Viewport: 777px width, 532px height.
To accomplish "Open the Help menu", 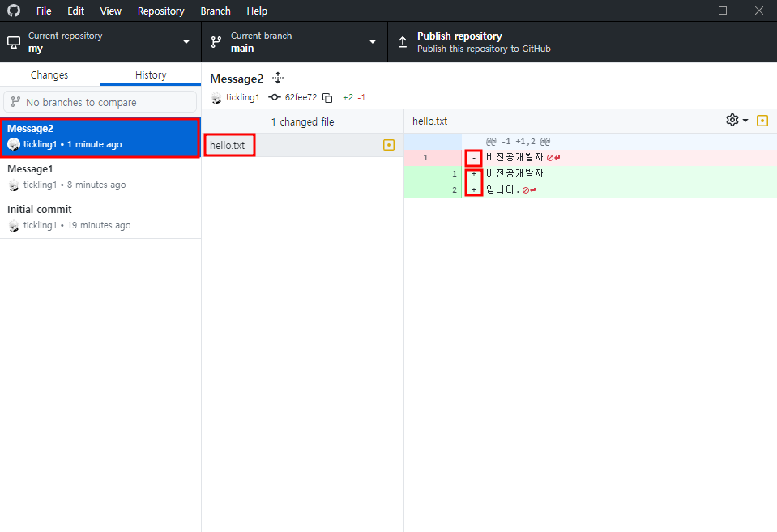I will point(257,11).
